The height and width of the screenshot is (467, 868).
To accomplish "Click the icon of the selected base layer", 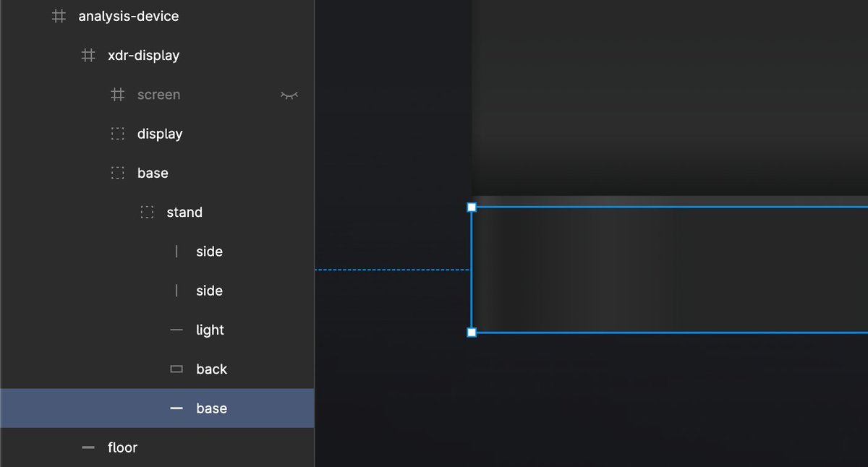I will [176, 408].
